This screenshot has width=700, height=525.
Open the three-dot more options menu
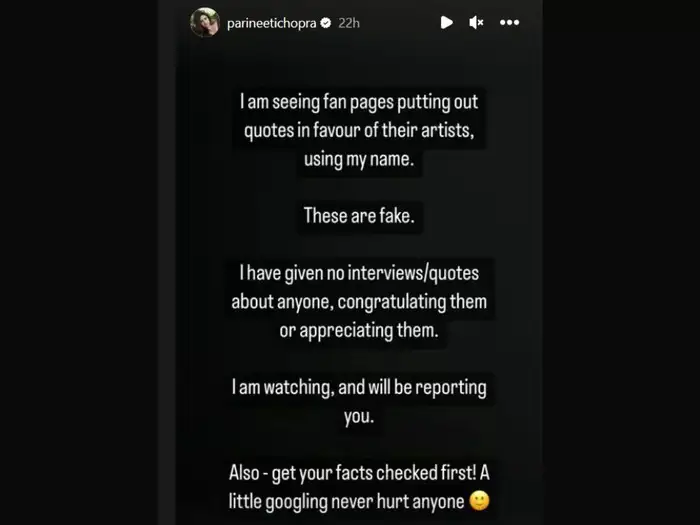click(509, 22)
